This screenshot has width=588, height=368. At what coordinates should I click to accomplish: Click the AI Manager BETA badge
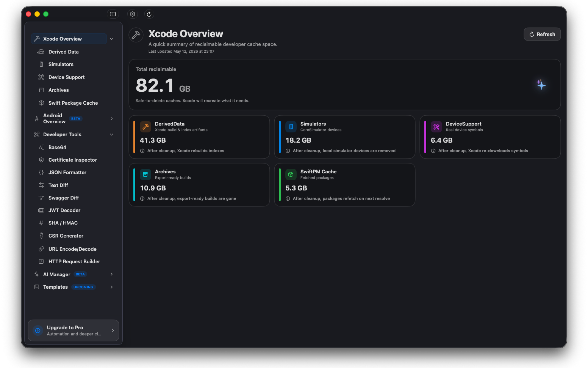pyautogui.click(x=80, y=274)
